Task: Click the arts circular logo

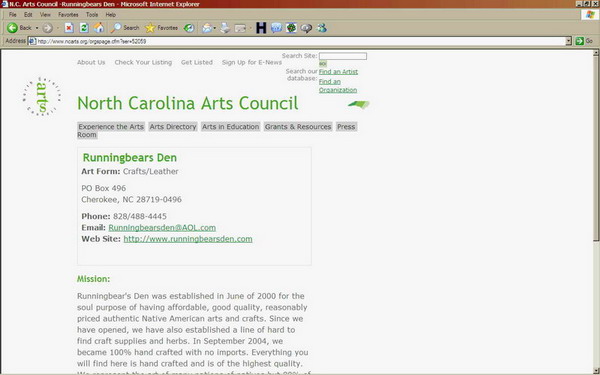Action: point(42,96)
